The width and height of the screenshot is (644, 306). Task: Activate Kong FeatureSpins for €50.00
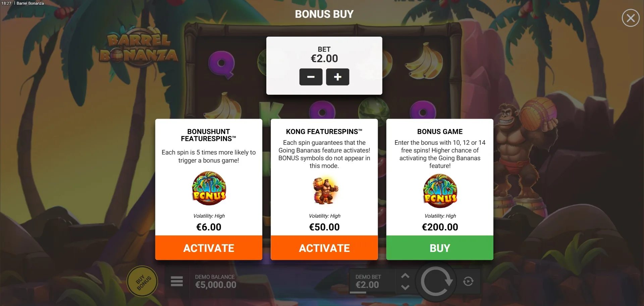tap(324, 248)
